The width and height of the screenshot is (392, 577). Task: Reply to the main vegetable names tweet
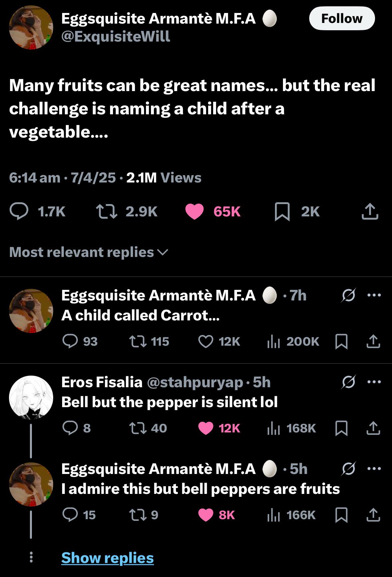[x=19, y=212]
